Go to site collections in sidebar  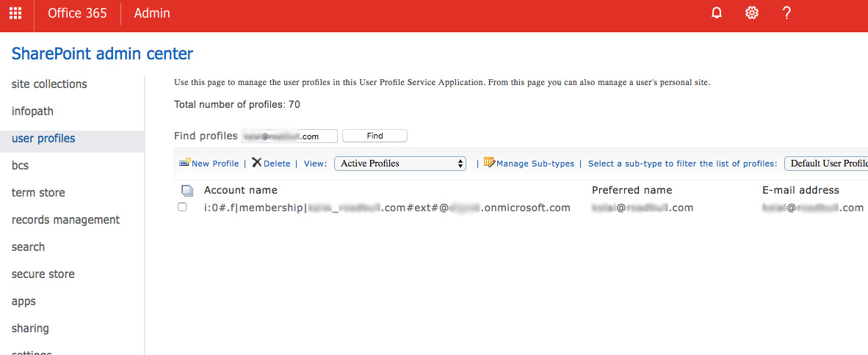pyautogui.click(x=49, y=84)
